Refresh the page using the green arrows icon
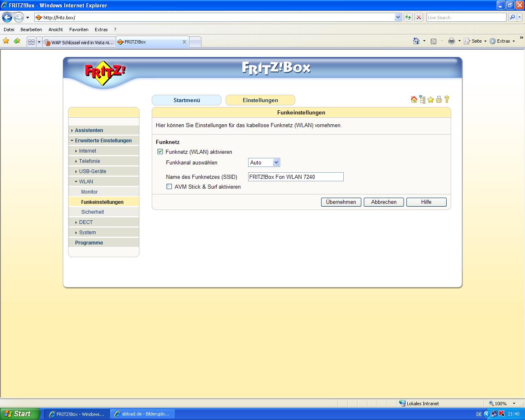This screenshot has height=420, width=525. pyautogui.click(x=408, y=17)
